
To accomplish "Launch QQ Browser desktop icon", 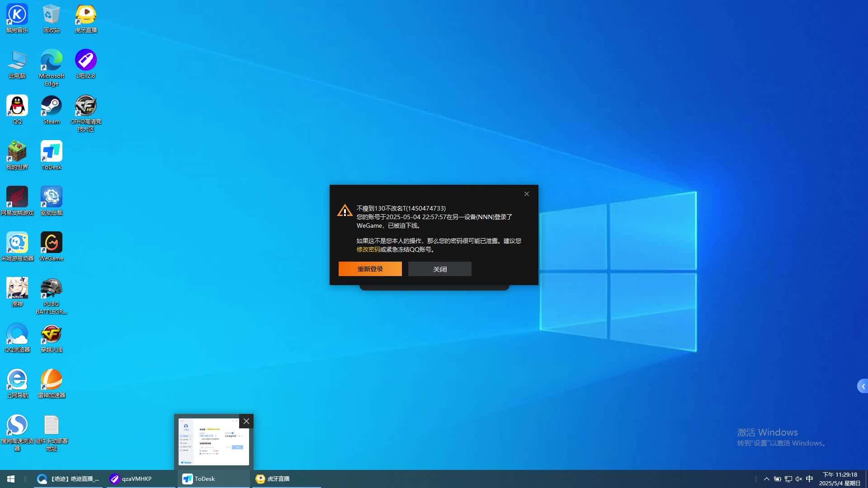I will point(17,338).
